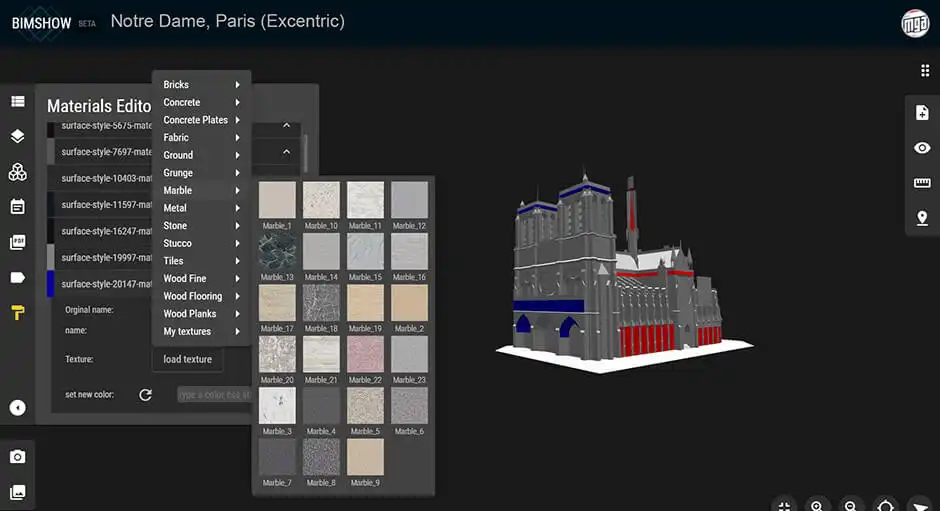Choose the Marble_1 texture thumbnail
This screenshot has height=511, width=940.
pyautogui.click(x=277, y=200)
